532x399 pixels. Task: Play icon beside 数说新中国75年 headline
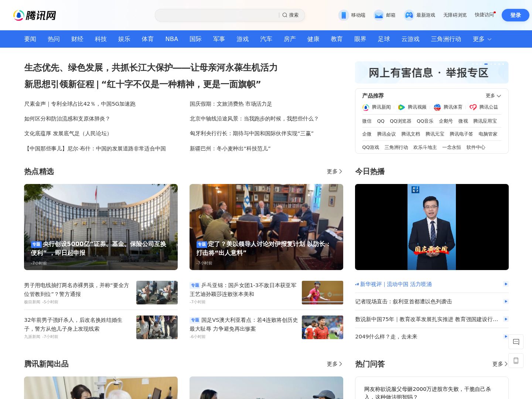pos(506,319)
